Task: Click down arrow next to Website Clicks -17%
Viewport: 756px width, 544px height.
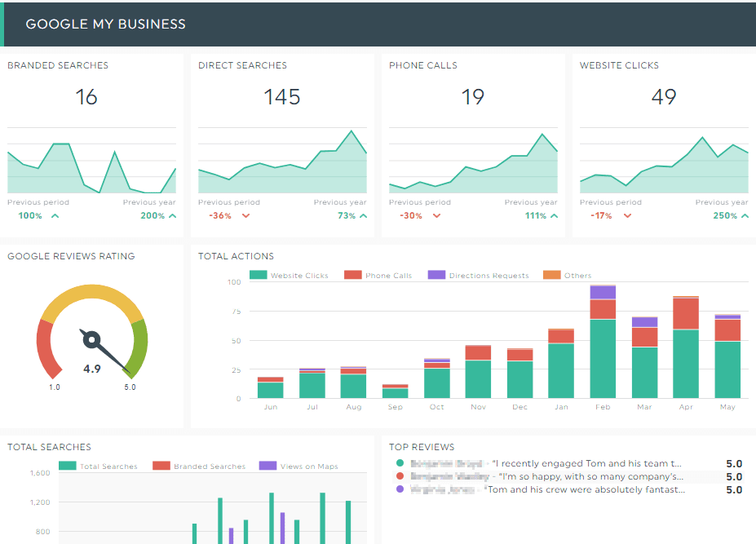Action: [x=627, y=215]
